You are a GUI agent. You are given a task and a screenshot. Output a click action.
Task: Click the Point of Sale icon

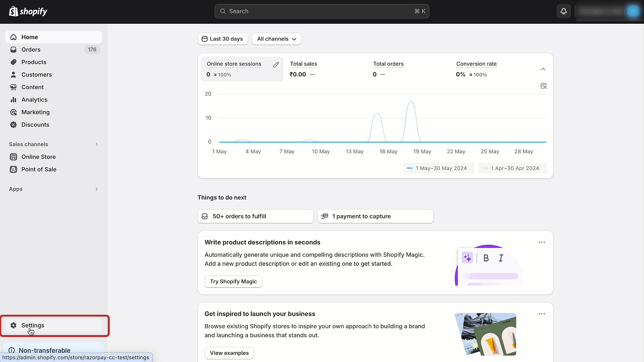[13, 169]
